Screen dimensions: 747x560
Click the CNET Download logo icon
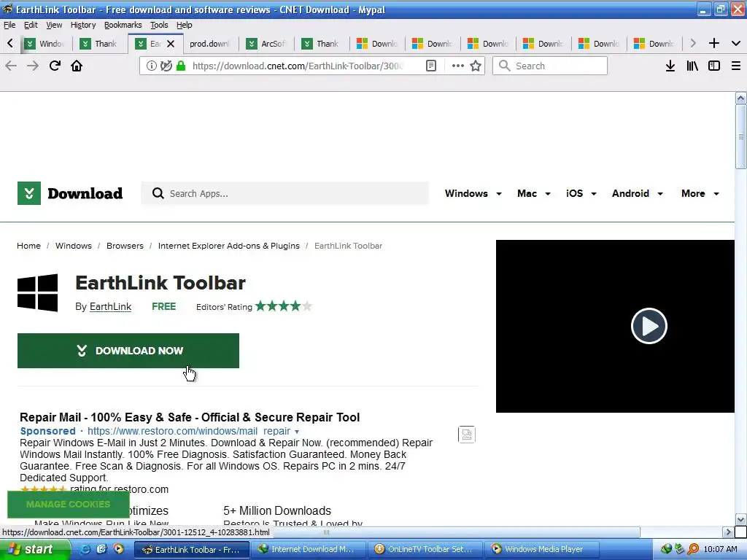[x=29, y=193]
